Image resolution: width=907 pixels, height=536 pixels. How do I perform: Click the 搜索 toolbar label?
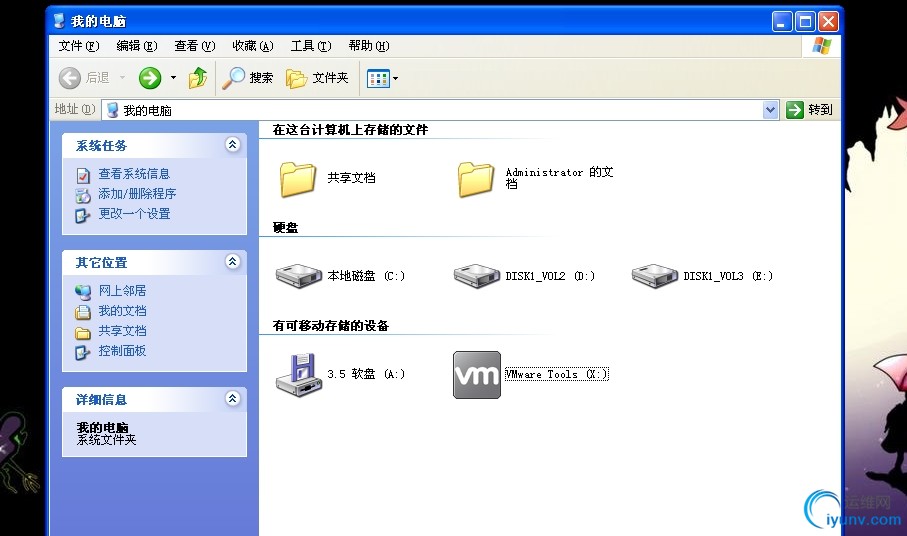(261, 77)
